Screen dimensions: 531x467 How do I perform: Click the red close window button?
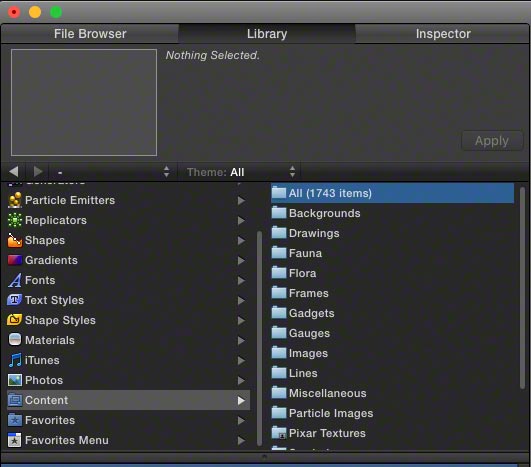[14, 12]
